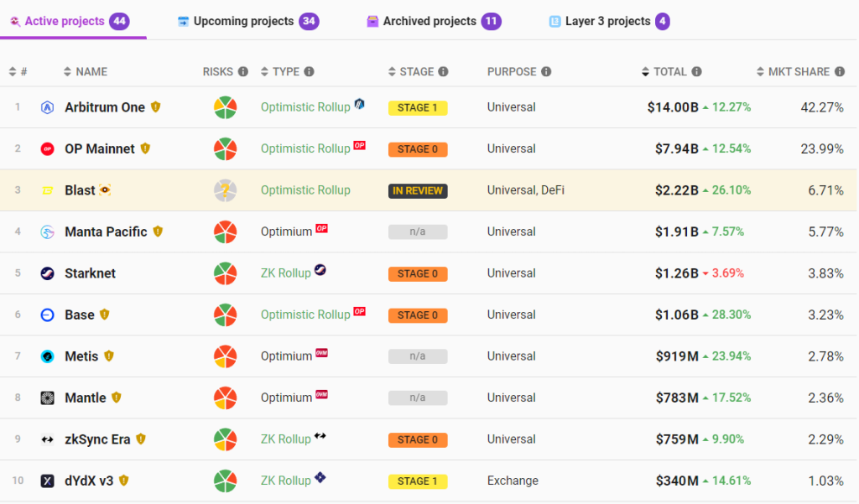Sort table by rank number arrows

click(13, 72)
